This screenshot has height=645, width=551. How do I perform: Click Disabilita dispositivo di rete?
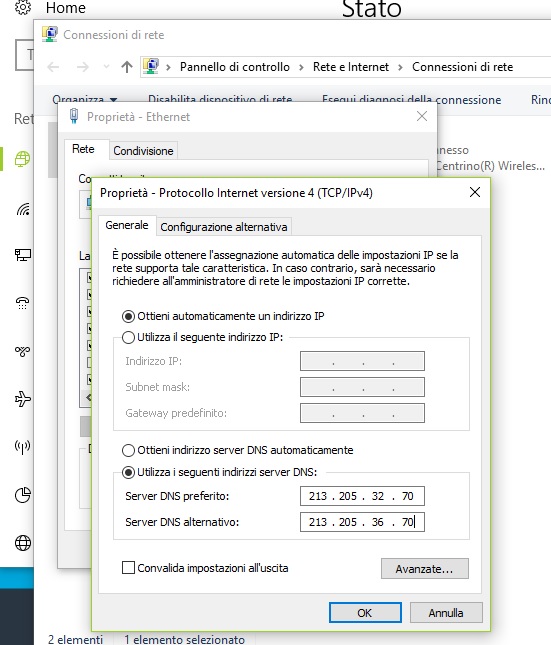(x=220, y=99)
